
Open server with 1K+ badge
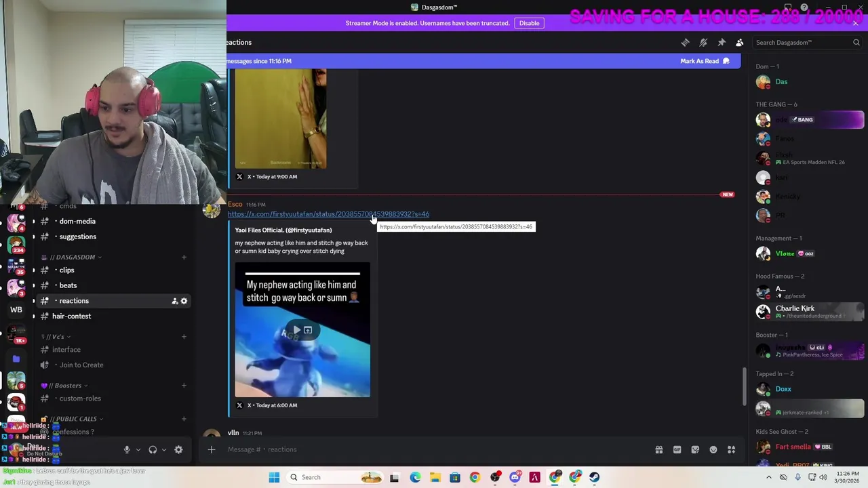coord(16,333)
